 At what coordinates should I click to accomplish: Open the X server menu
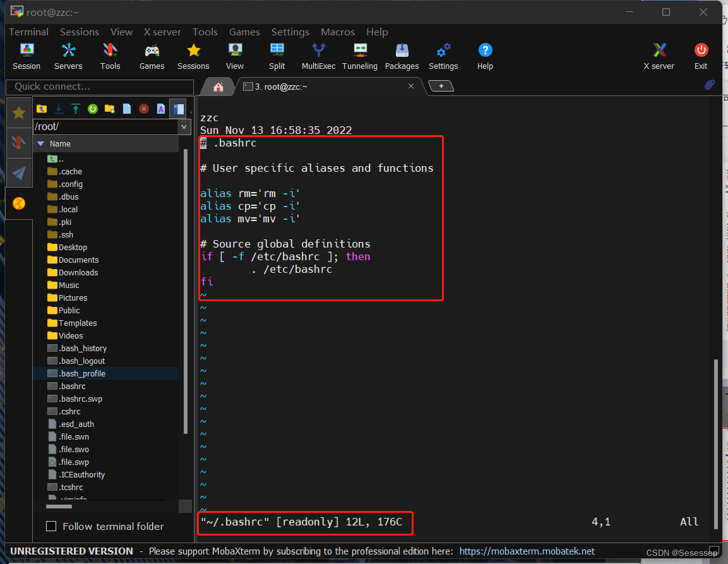pyautogui.click(x=162, y=32)
